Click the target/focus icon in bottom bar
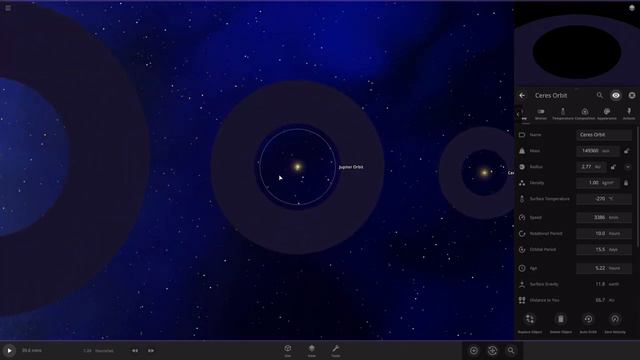Image resolution: width=640 pixels, height=360 pixels. (x=493, y=351)
